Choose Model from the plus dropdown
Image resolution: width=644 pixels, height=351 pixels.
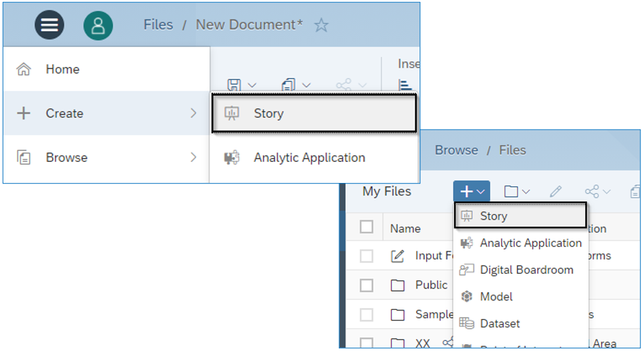click(x=521, y=296)
